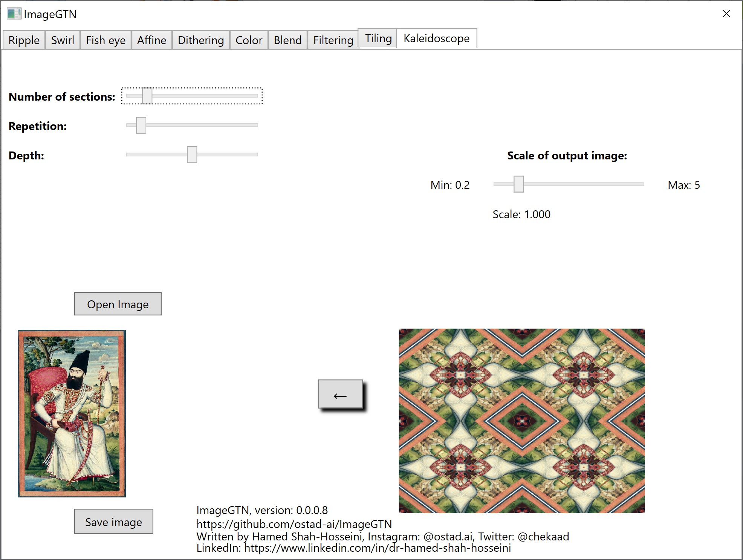Click the Save image button
Viewport: 743px width, 560px height.
pyautogui.click(x=113, y=522)
